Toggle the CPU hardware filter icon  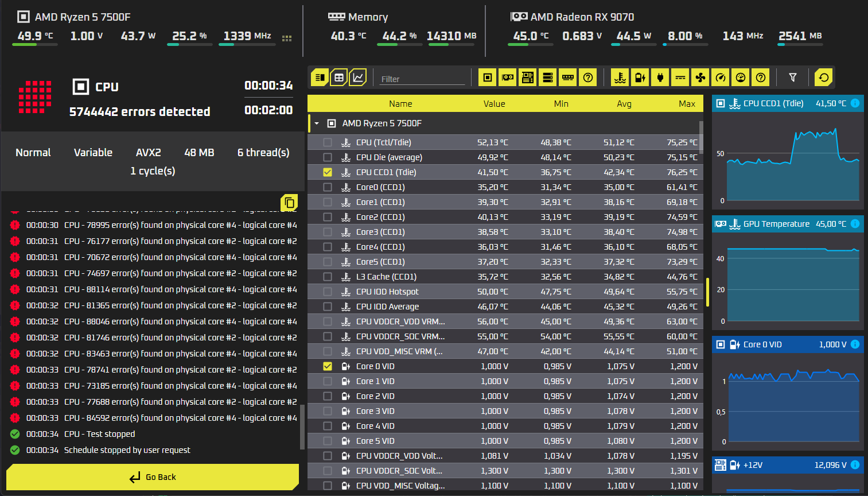tap(488, 77)
